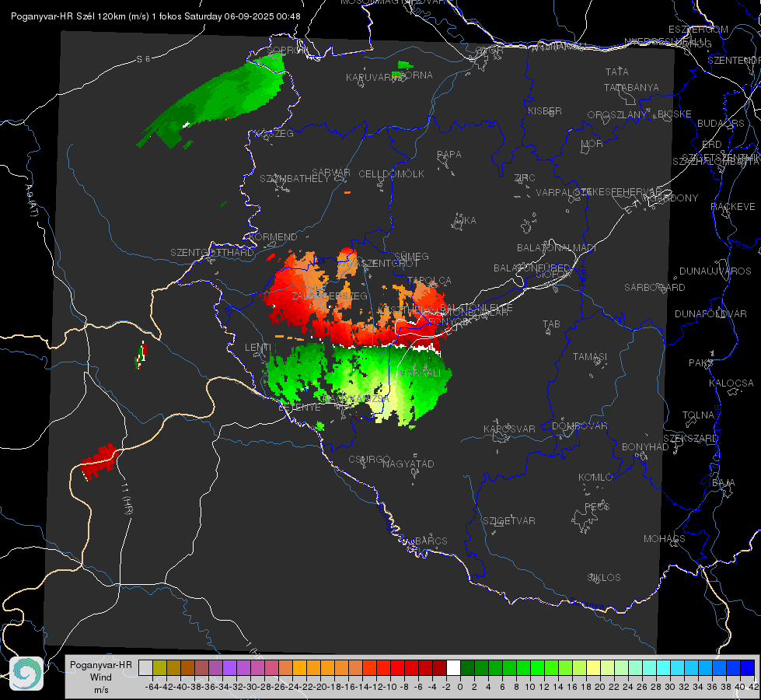The height and width of the screenshot is (700, 761).
Task: Click the SZIGETVAR city label
Action: click(x=509, y=521)
